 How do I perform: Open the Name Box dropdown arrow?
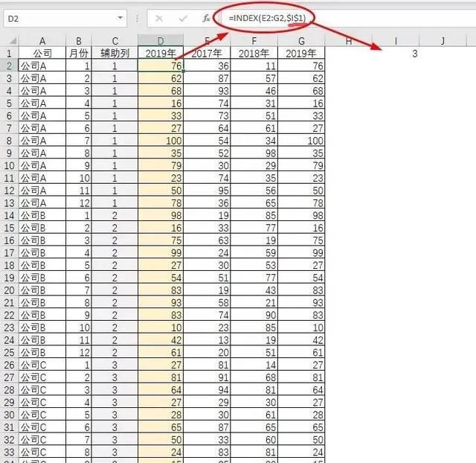(x=121, y=16)
